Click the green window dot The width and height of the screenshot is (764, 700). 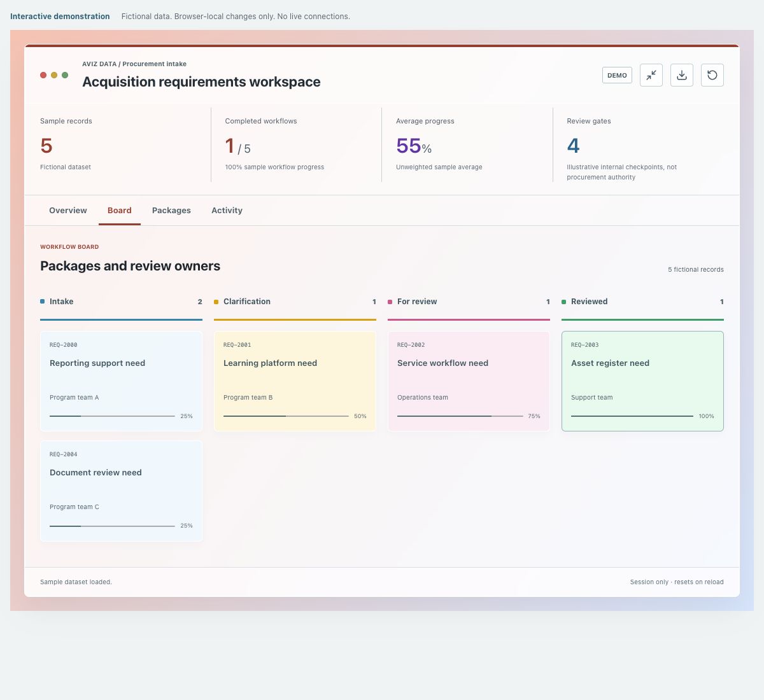(65, 75)
